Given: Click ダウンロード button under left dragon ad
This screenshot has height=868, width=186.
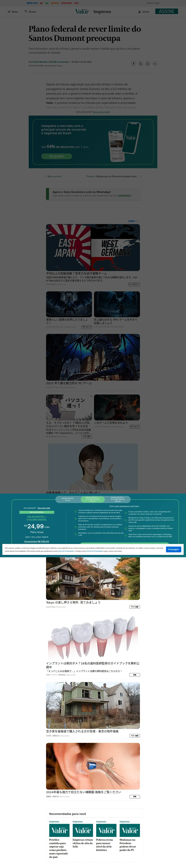Looking at the screenshot, I should point(87,327).
